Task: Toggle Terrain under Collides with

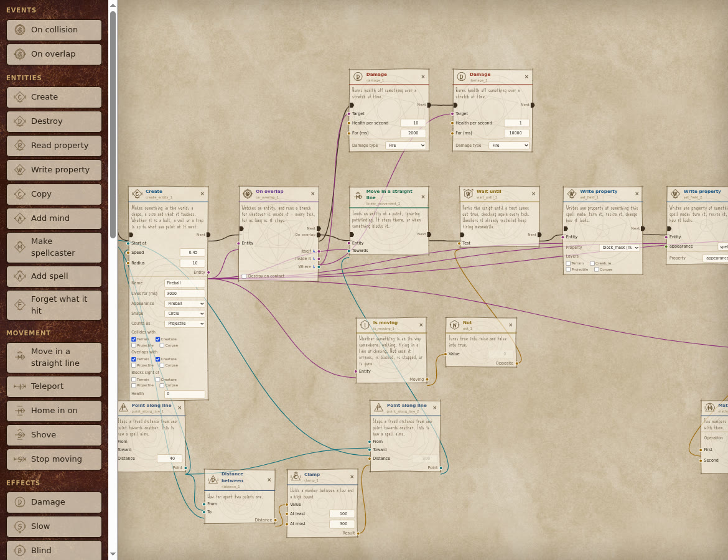Action: click(134, 340)
